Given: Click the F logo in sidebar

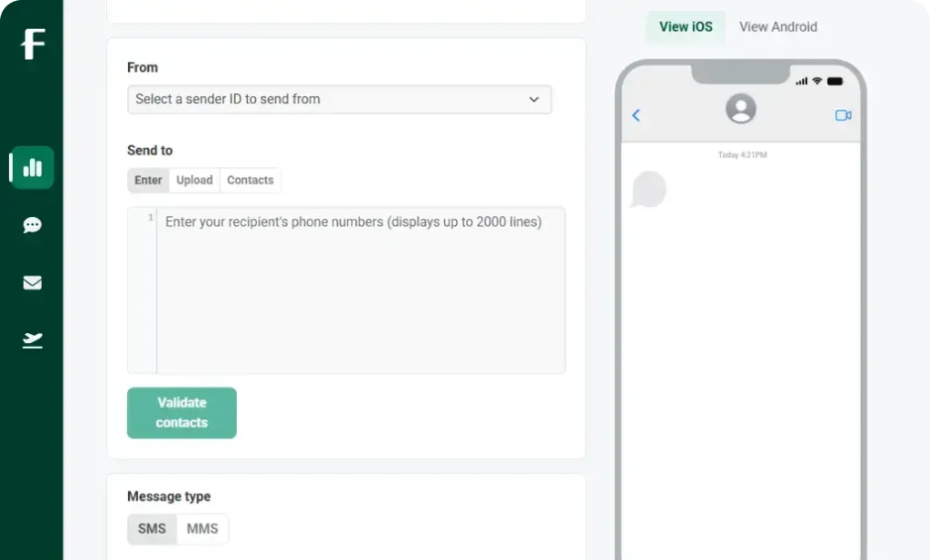Looking at the screenshot, I should pos(33,44).
